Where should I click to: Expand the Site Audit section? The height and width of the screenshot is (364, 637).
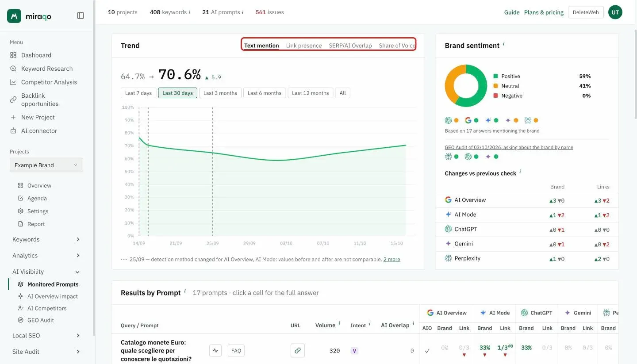[46, 352]
